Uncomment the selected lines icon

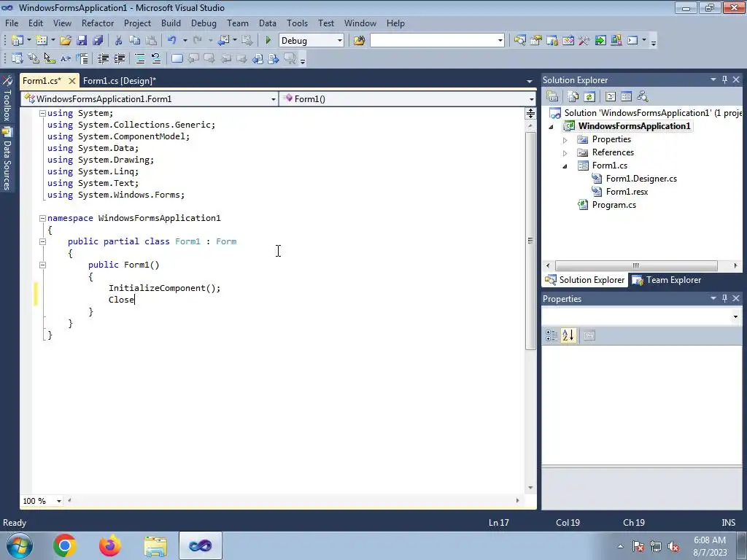[156, 58]
